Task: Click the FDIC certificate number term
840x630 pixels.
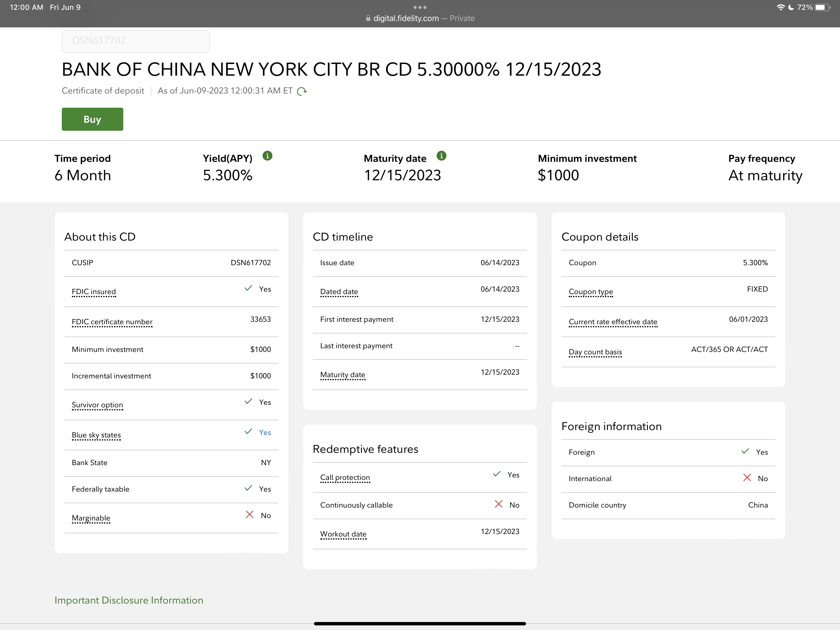Action: [x=112, y=322]
